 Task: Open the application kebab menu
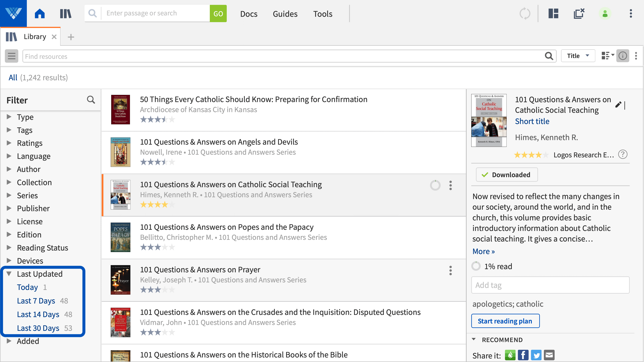pos(631,13)
